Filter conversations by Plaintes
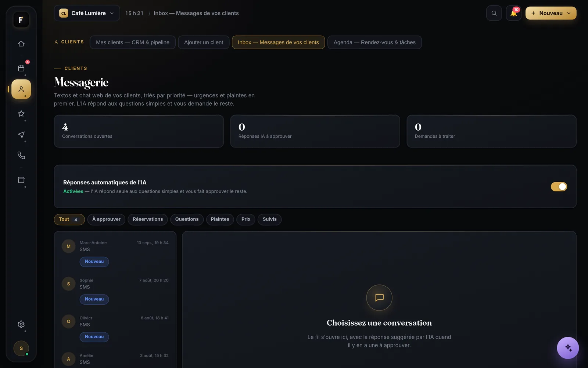 [220, 219]
